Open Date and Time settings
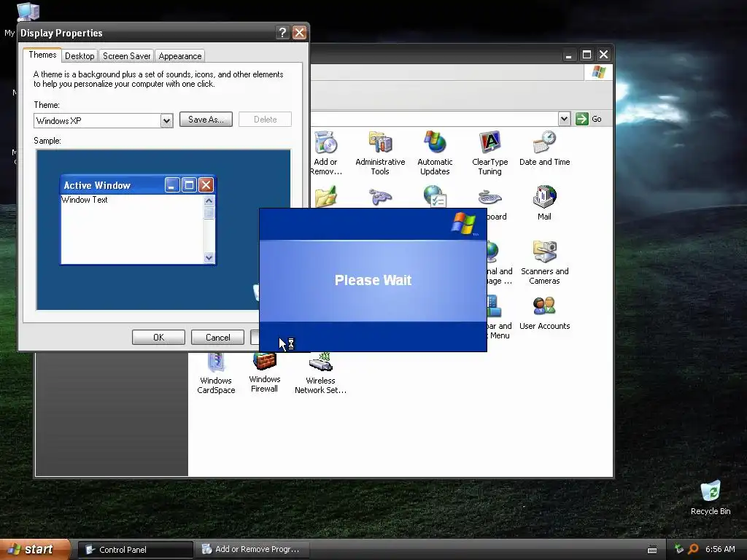Screen dimensions: 747x560 coord(544,148)
